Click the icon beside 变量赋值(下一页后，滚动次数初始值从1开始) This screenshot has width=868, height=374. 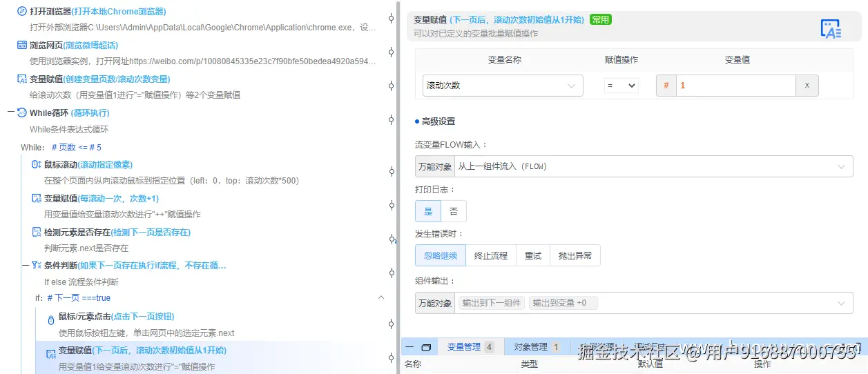click(50, 354)
